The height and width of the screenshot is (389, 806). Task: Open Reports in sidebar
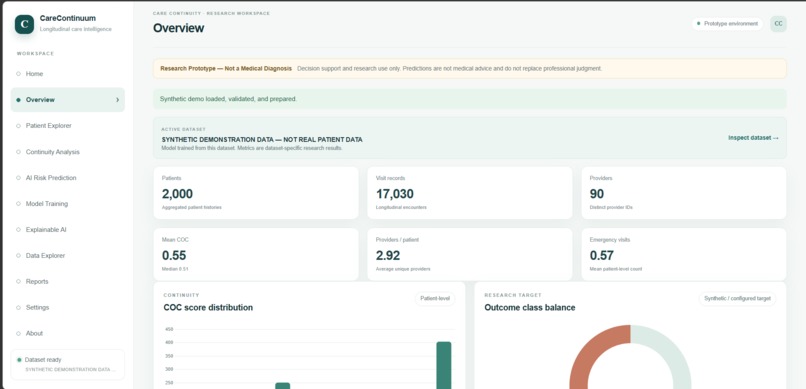(x=68, y=282)
